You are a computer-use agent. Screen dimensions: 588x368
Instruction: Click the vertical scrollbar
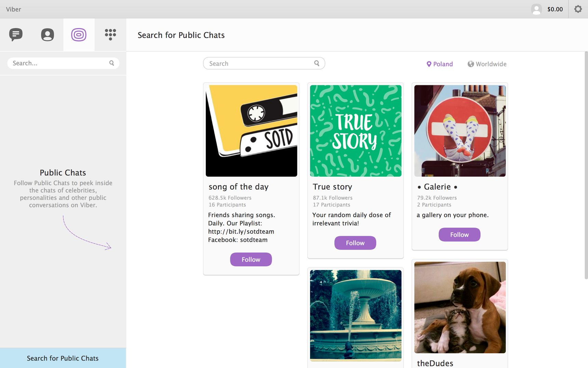586,165
